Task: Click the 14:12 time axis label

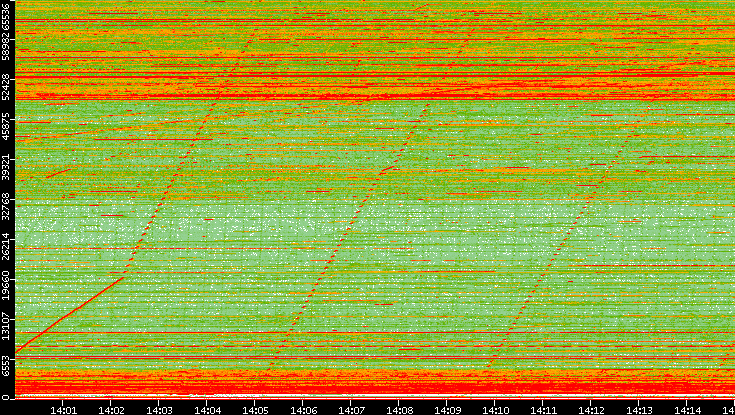Action: pos(591,410)
